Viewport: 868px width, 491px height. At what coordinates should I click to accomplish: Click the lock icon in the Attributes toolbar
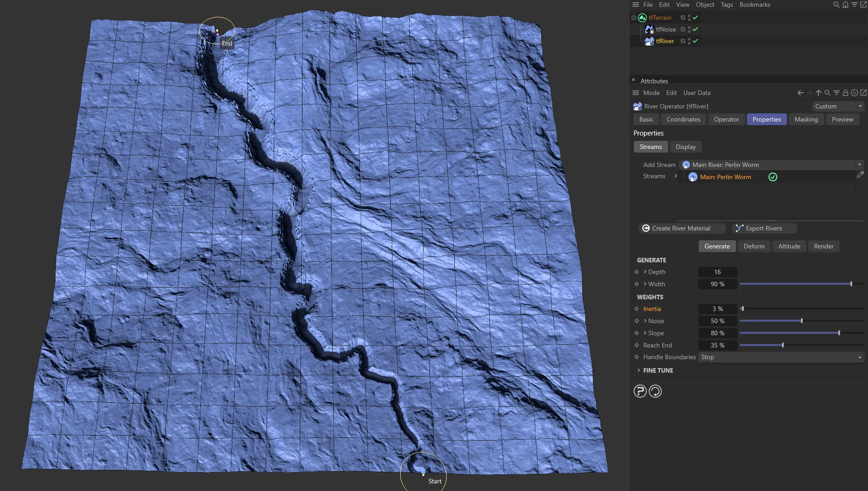(x=845, y=93)
